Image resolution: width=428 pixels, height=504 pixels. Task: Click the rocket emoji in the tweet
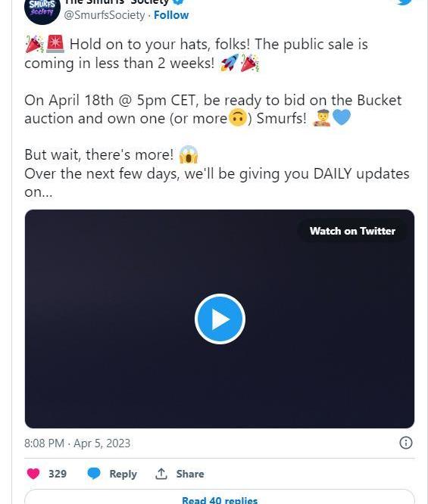pyautogui.click(x=230, y=62)
